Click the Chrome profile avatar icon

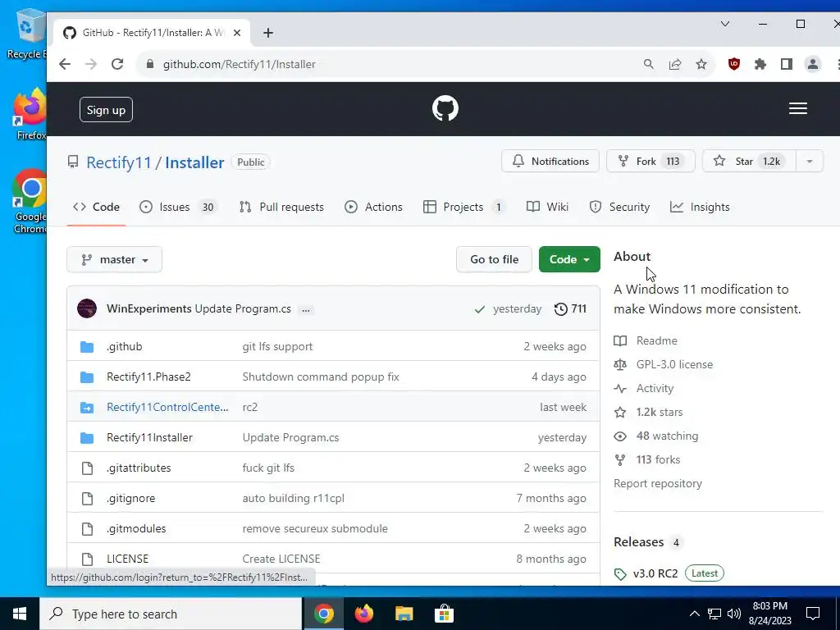tap(813, 64)
